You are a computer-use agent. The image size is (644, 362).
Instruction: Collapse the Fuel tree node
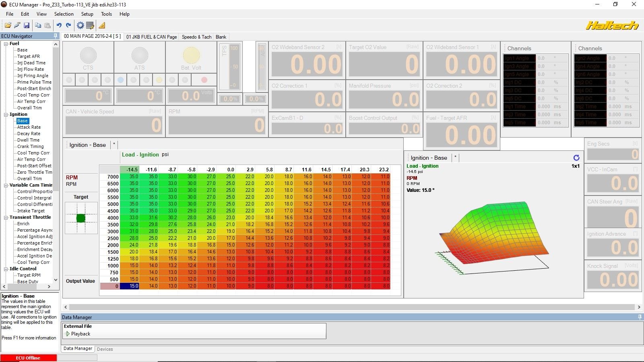(6, 44)
